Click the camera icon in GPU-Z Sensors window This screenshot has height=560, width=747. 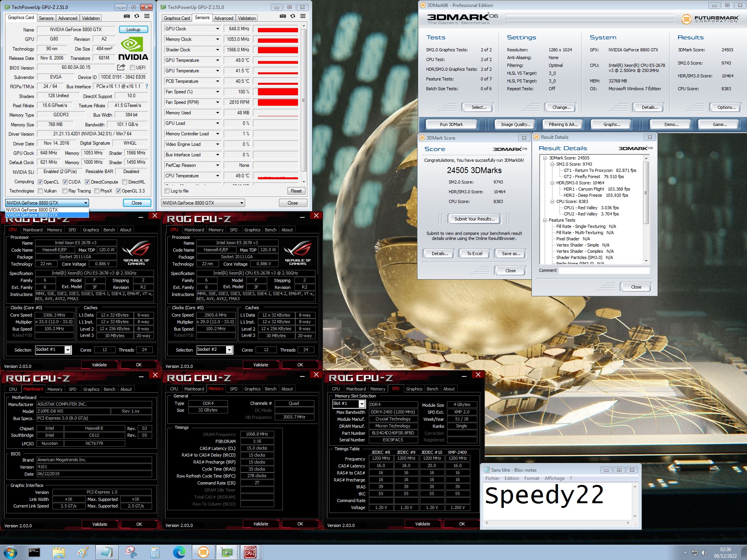[283, 16]
